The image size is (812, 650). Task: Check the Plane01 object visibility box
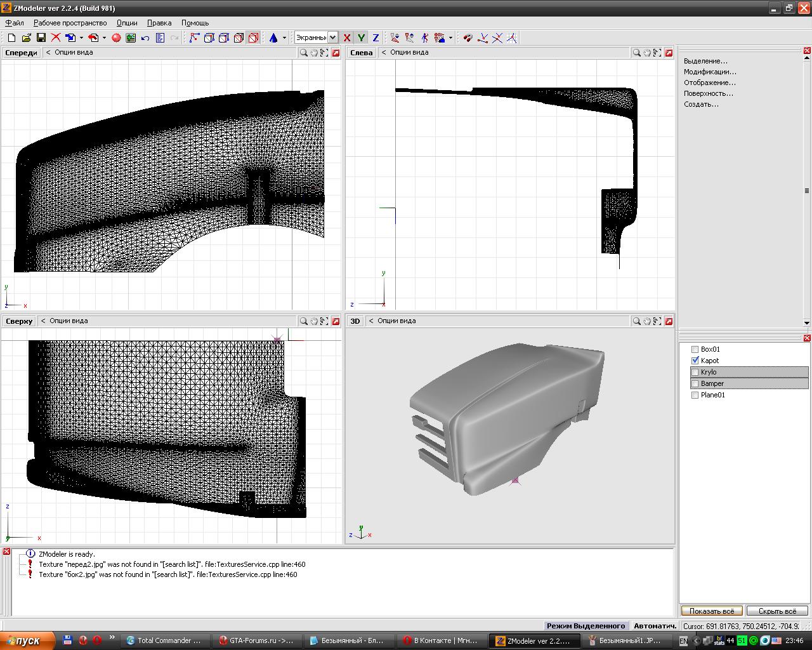[695, 395]
